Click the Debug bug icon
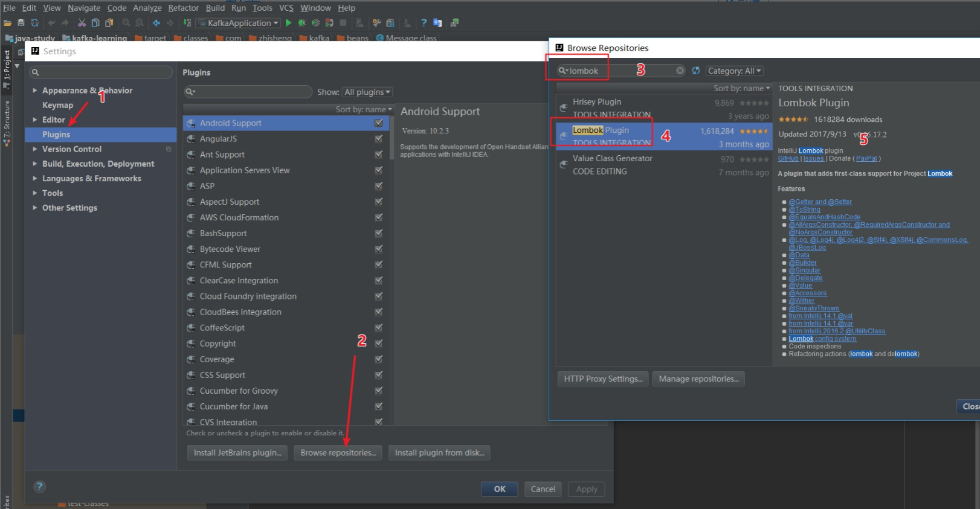The width and height of the screenshot is (980, 509). pos(302,23)
